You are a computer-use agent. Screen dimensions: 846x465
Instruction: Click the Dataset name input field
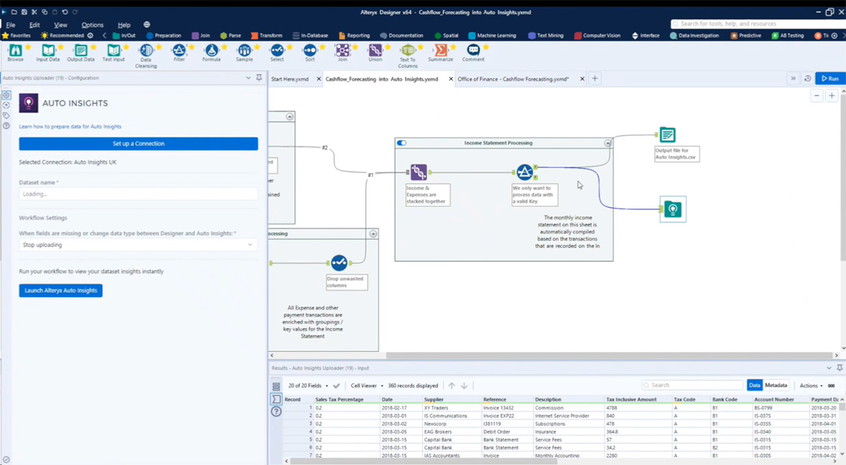pos(138,194)
